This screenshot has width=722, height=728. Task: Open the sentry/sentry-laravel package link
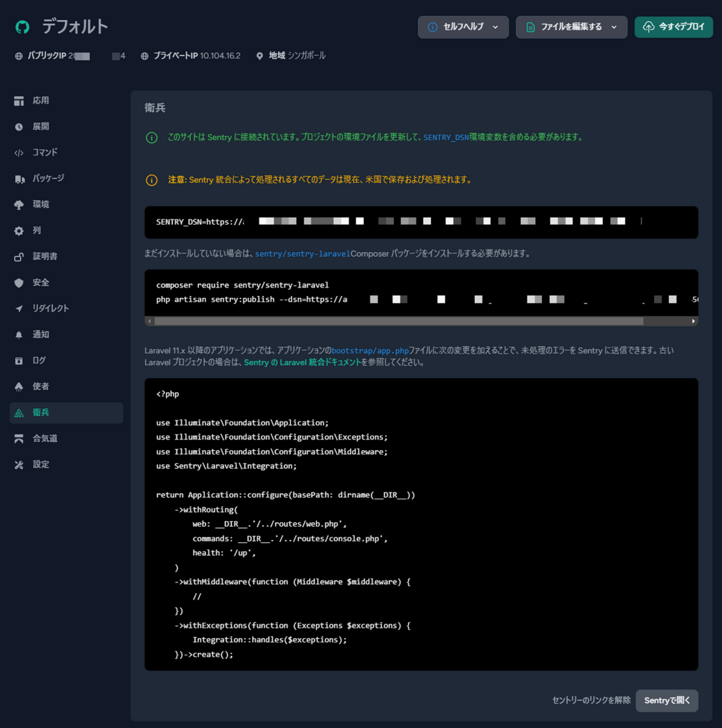tap(303, 254)
